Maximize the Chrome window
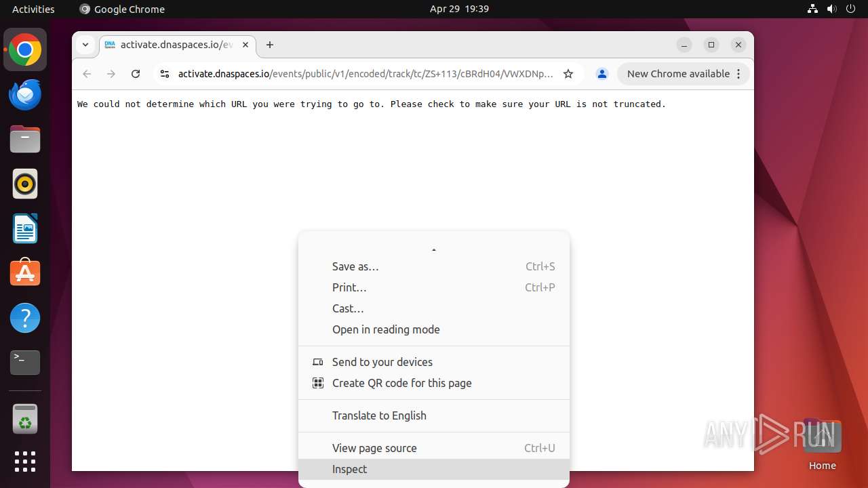Image resolution: width=868 pixels, height=488 pixels. click(711, 45)
